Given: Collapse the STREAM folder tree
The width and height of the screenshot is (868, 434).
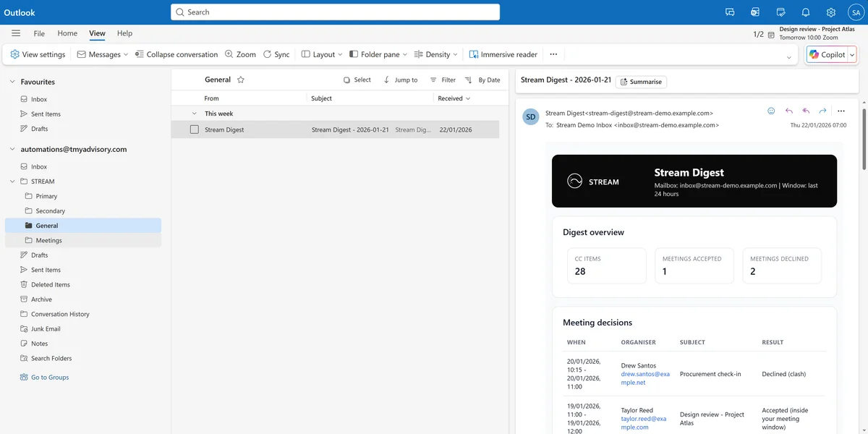Looking at the screenshot, I should [12, 182].
